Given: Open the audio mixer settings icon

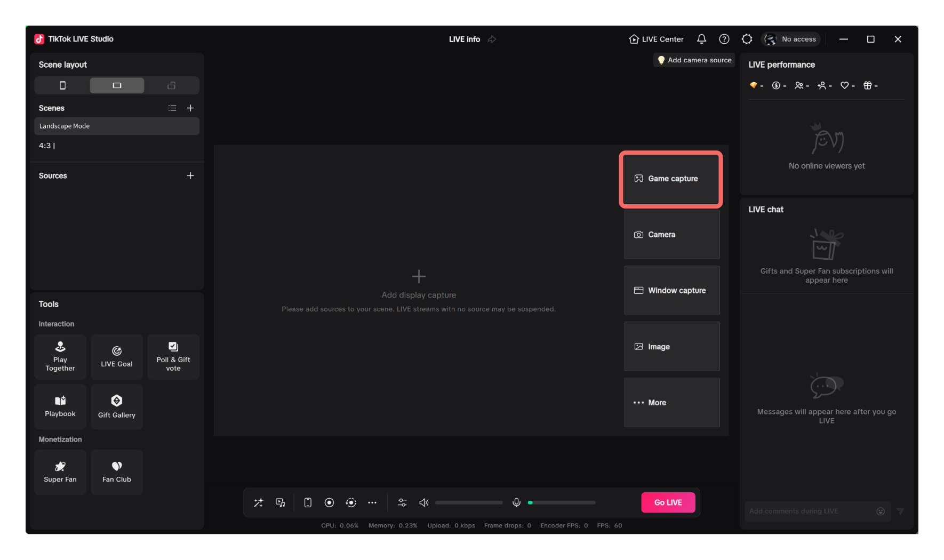Looking at the screenshot, I should pos(402,502).
